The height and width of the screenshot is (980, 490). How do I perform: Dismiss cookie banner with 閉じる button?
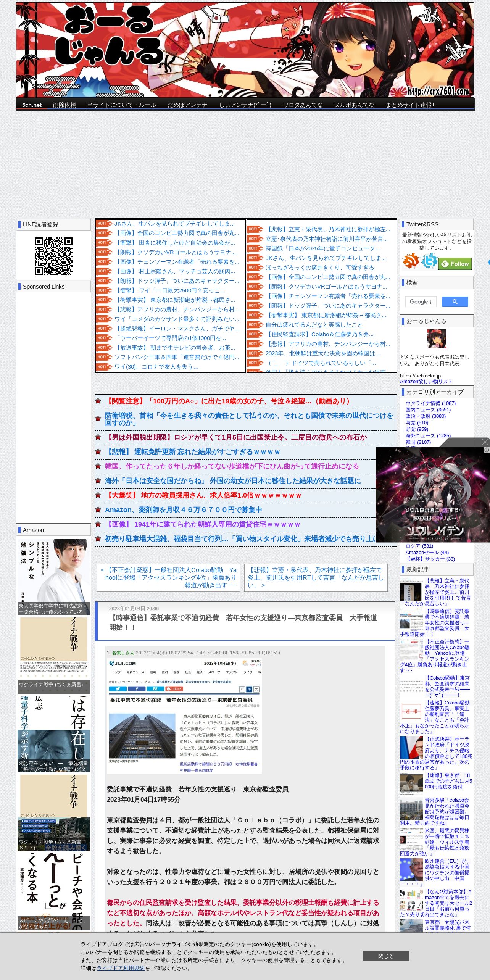[x=386, y=956]
